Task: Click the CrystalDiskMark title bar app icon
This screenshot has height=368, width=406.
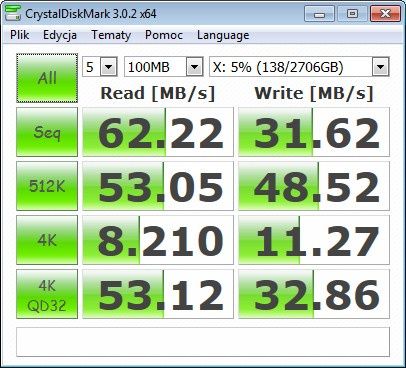Action: [13, 13]
